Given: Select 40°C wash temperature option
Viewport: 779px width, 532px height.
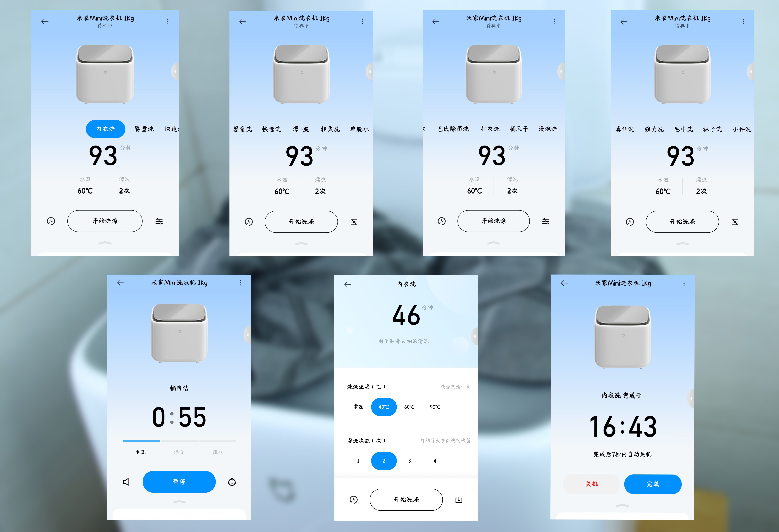Looking at the screenshot, I should click(384, 407).
